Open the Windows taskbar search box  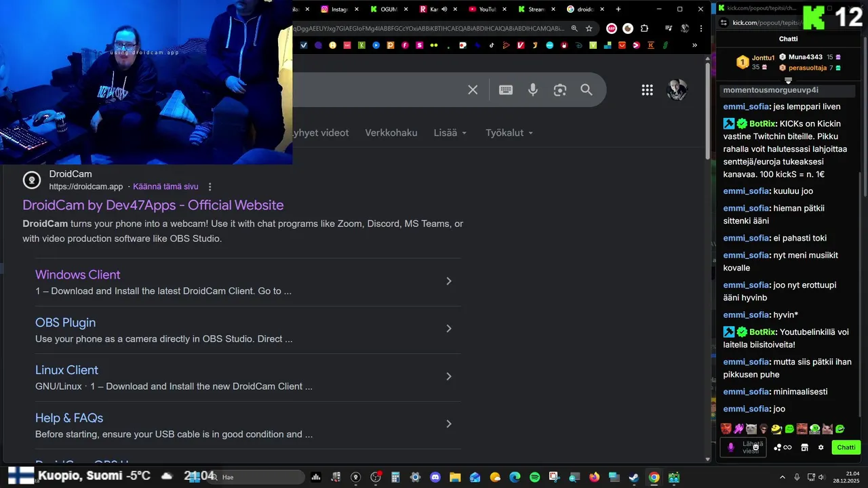pyautogui.click(x=254, y=477)
